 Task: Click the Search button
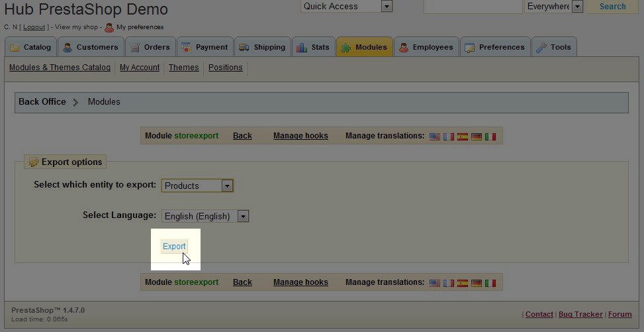point(612,7)
